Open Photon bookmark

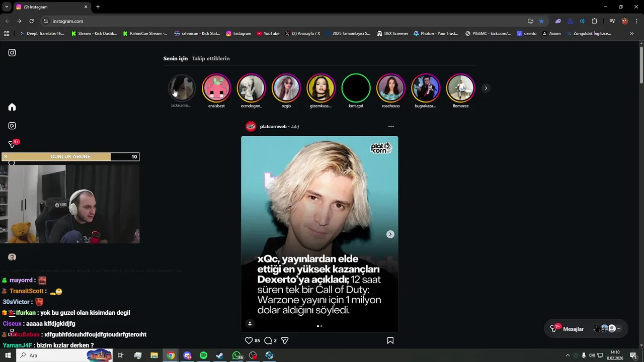tap(436, 34)
